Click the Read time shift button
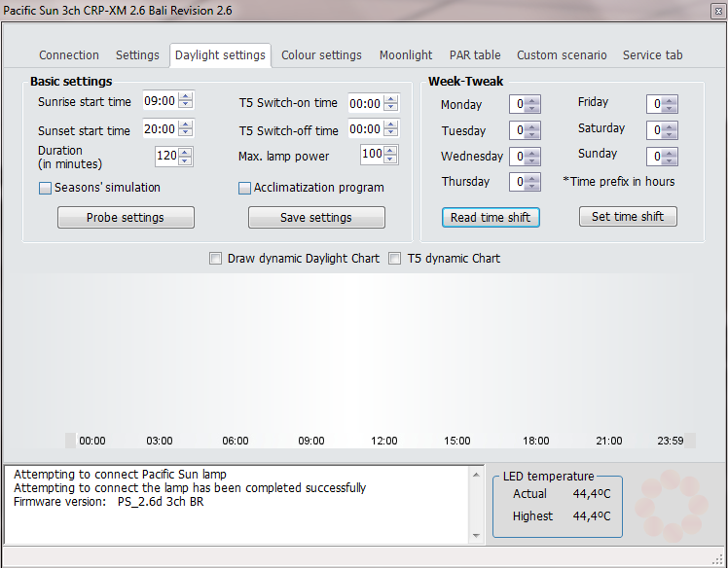The height and width of the screenshot is (568, 728). click(x=491, y=218)
